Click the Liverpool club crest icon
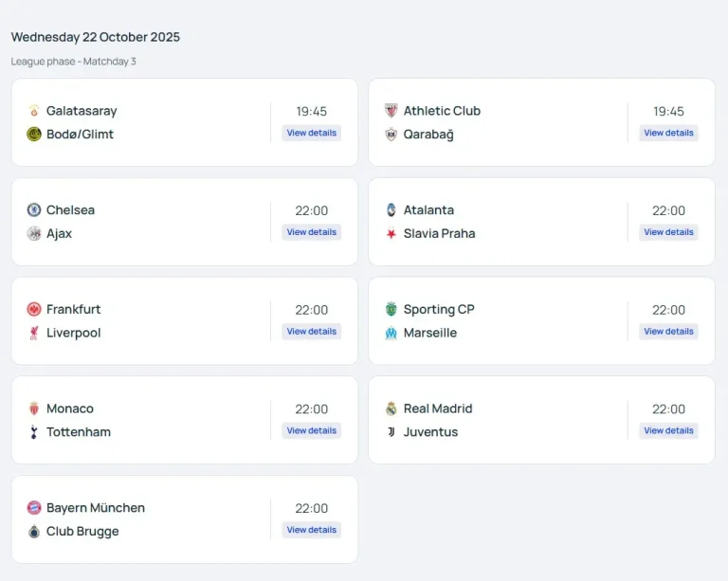728x581 pixels. pos(34,333)
